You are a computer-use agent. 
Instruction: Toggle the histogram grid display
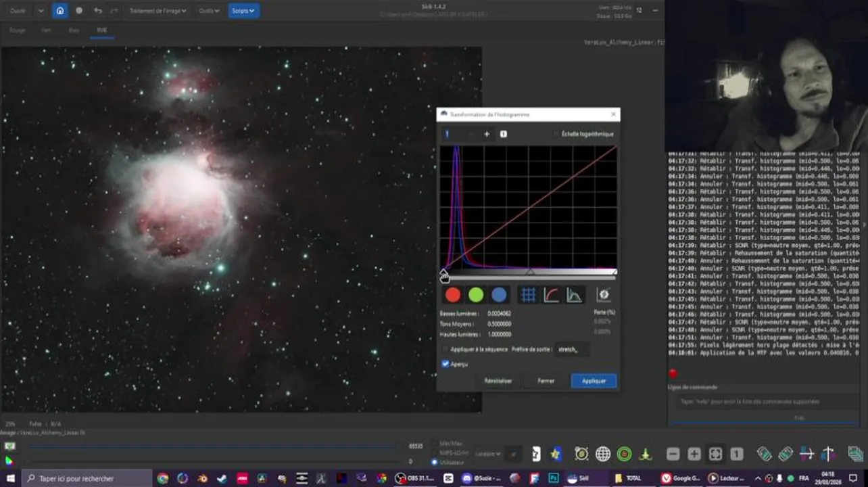tap(529, 294)
